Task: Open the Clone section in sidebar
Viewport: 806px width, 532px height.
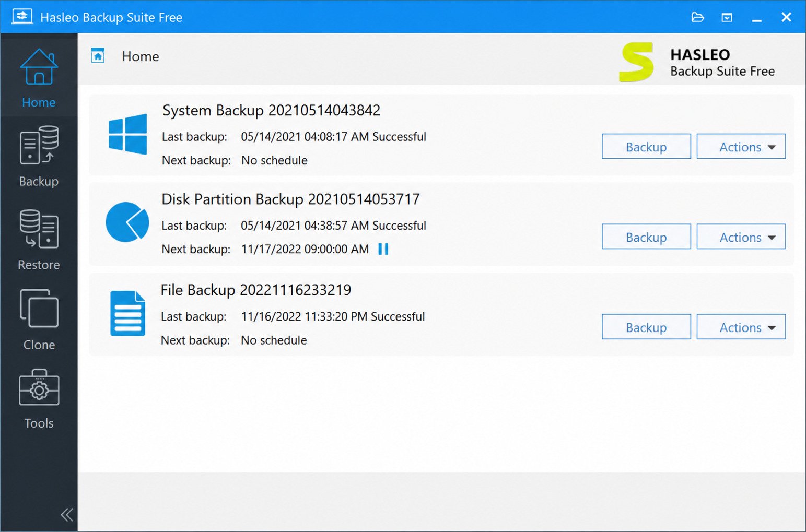Action: click(39, 320)
